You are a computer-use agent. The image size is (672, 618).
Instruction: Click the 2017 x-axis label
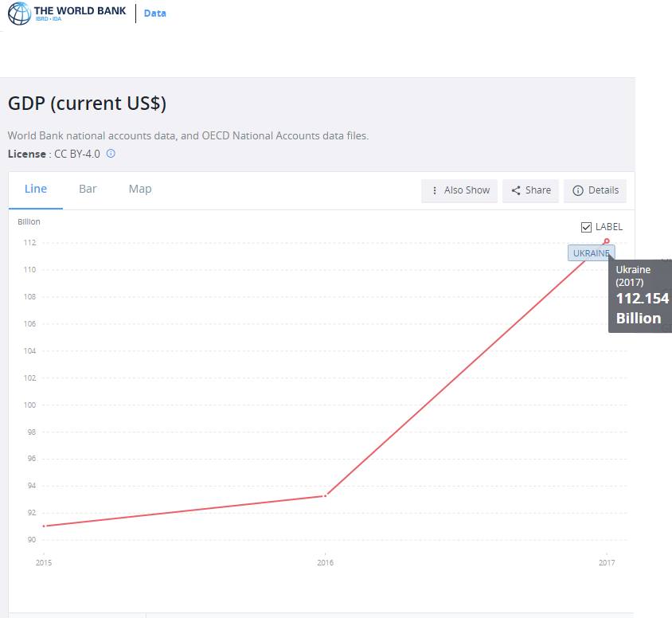(607, 563)
